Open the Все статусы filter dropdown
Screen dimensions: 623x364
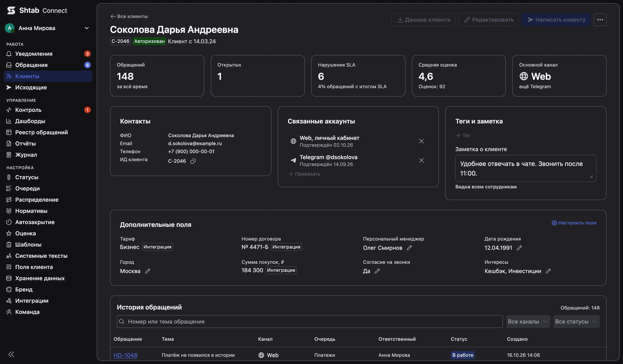(x=576, y=321)
